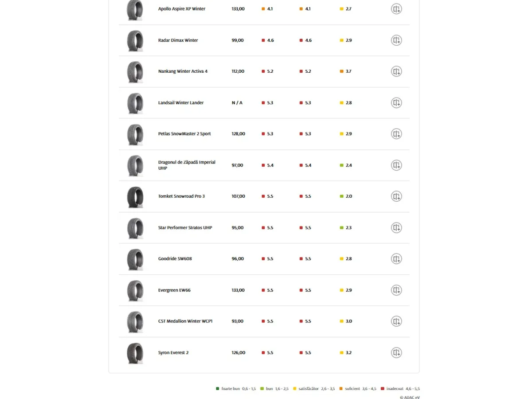Open the Star Performer Stratos UHP name link

pyautogui.click(x=185, y=228)
